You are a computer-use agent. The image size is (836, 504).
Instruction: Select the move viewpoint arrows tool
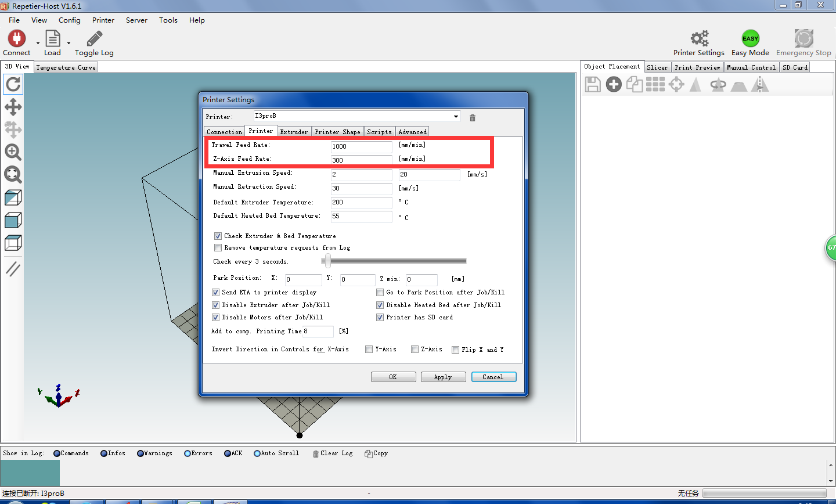(x=13, y=107)
